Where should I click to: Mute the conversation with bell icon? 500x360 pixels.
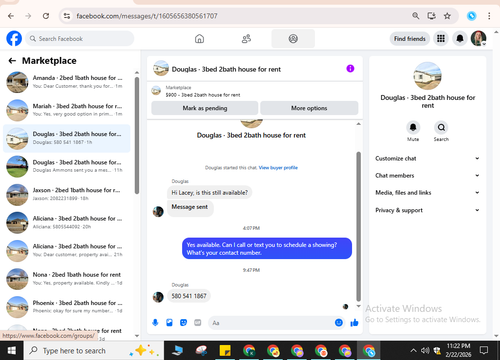tap(413, 127)
